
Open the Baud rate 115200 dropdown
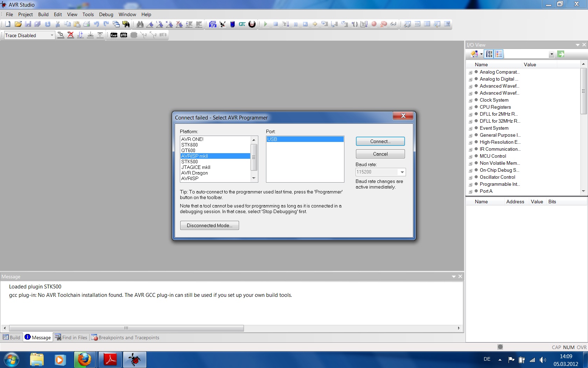coord(402,172)
